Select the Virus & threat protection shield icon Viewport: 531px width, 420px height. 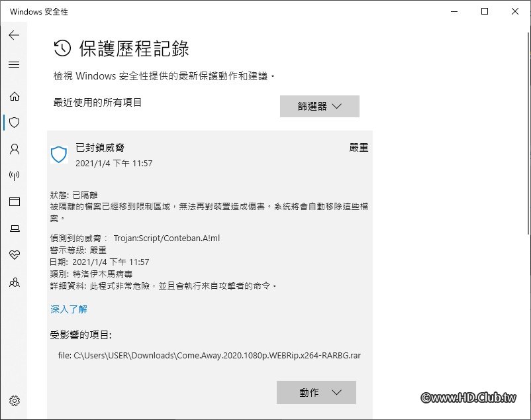[15, 123]
